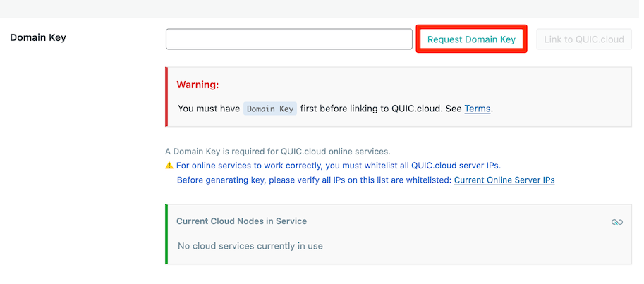The width and height of the screenshot is (644, 284).
Task: Focus the Domain Key text field
Action: point(288,39)
